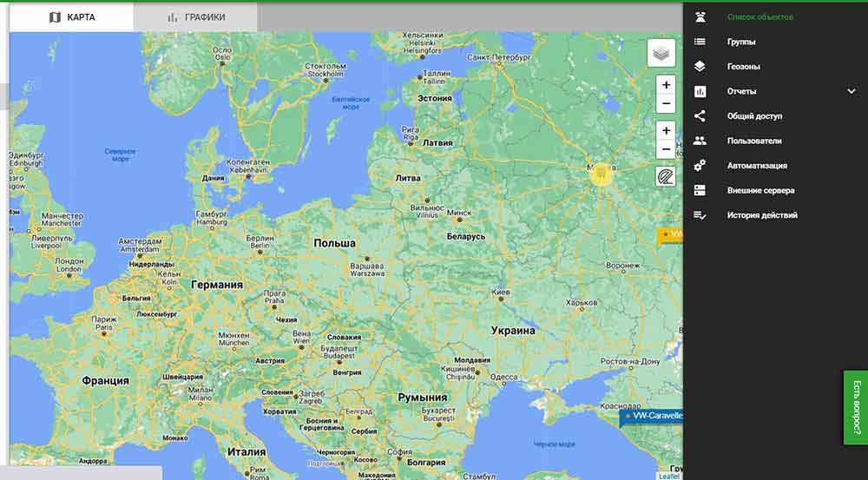Expand the Отчеты submenu chevron

[x=852, y=91]
